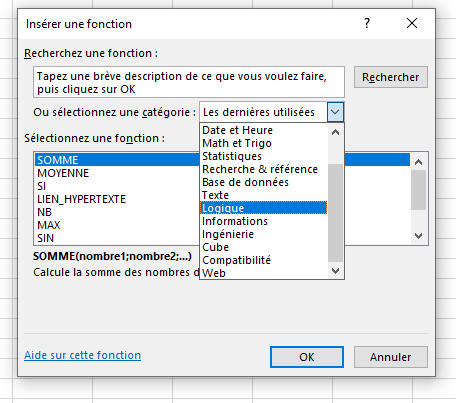Open Aide sur cette fonction link
This screenshot has height=403, width=456.
click(82, 355)
